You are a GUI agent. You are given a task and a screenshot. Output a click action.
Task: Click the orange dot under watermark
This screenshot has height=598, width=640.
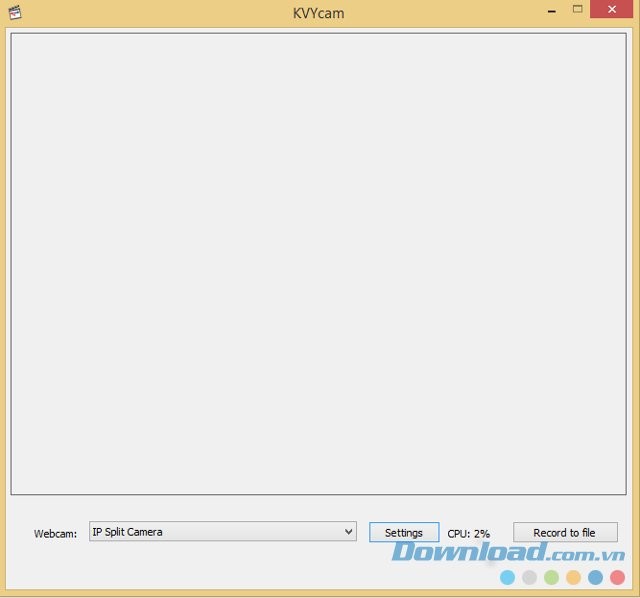(573, 577)
